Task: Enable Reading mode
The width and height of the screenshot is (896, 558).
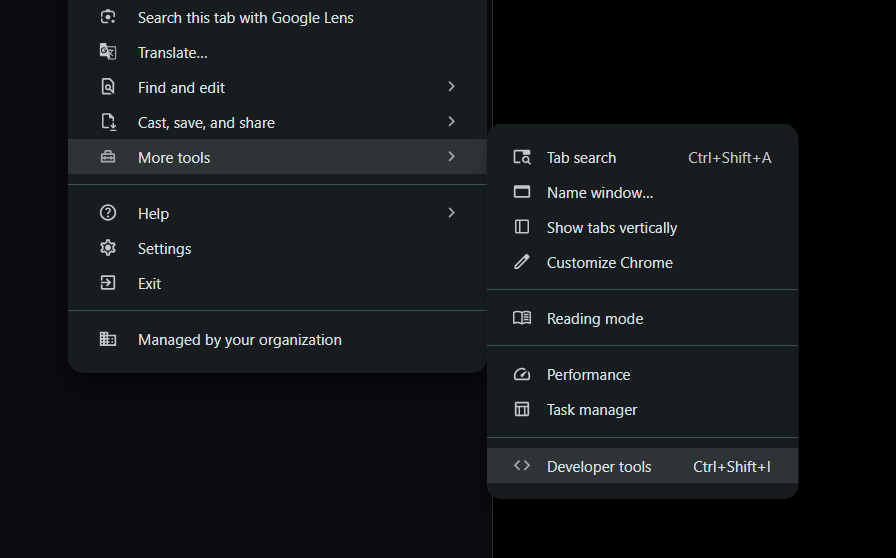Action: (642, 318)
